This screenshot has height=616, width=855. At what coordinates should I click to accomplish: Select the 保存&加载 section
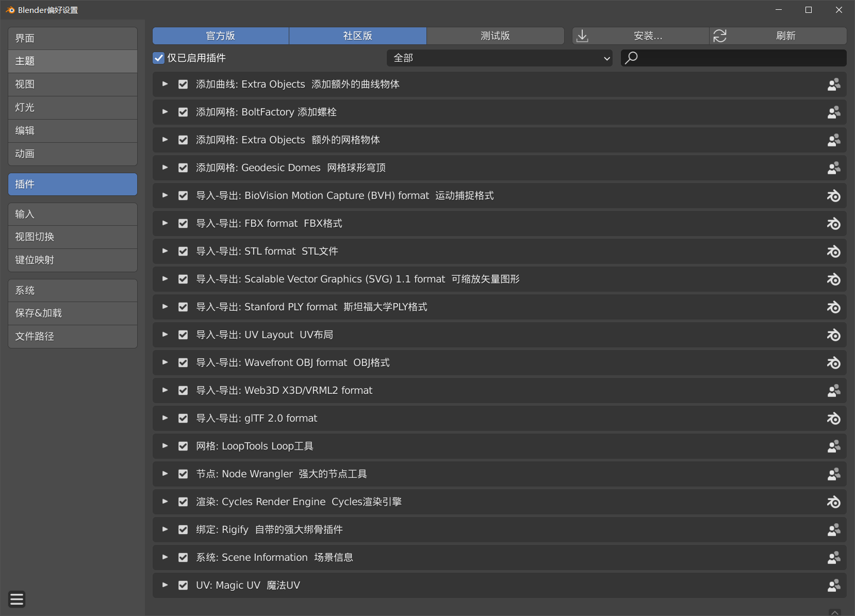click(73, 313)
